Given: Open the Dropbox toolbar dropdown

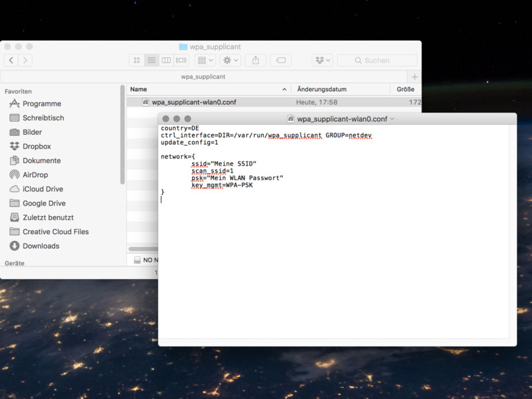Looking at the screenshot, I should [x=323, y=60].
